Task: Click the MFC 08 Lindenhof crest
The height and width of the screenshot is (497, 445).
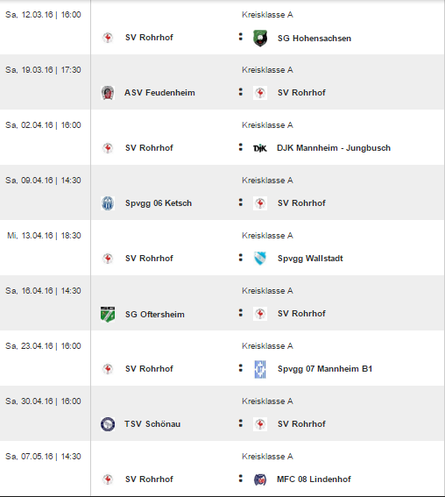Action: coord(260,479)
